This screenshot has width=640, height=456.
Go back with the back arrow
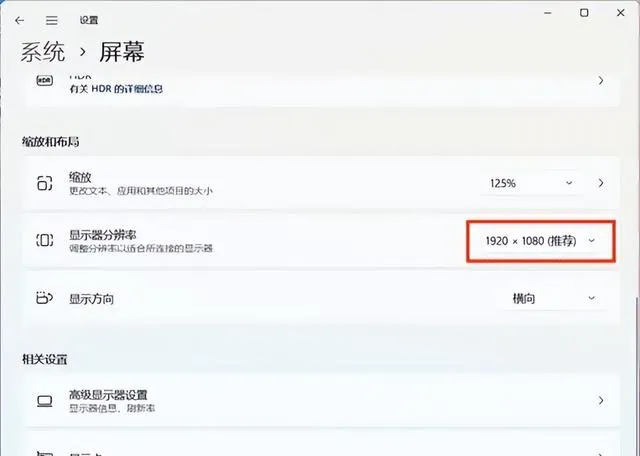[20, 20]
